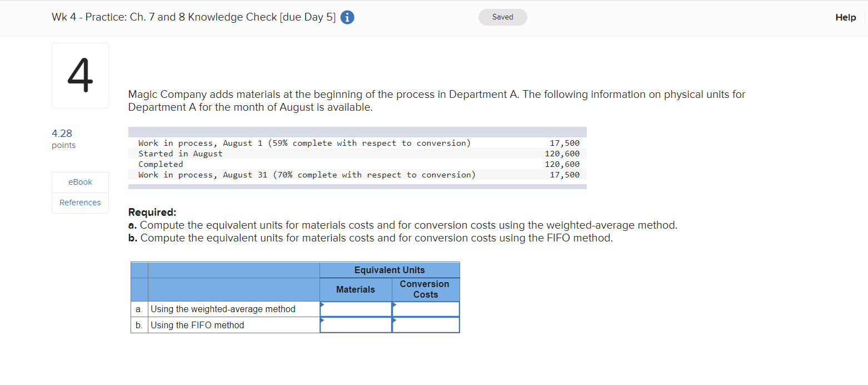Open the assignment information tooltip icon

point(347,17)
